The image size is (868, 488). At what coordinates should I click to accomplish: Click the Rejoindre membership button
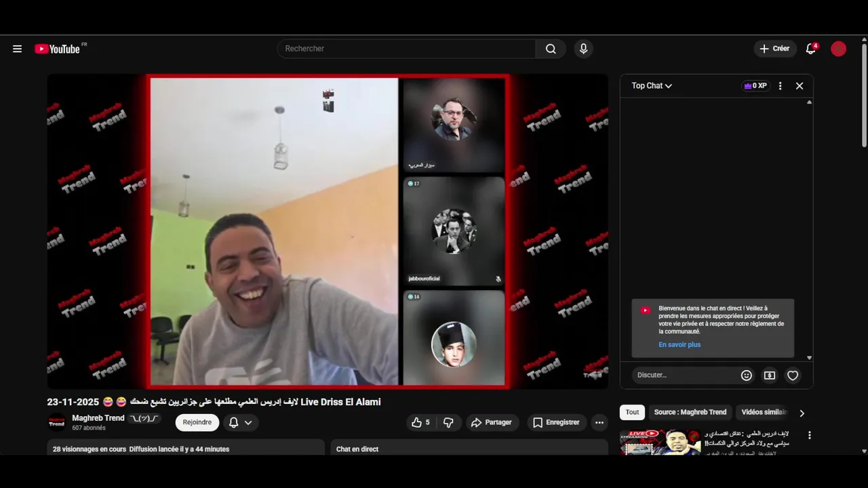pyautogui.click(x=197, y=422)
